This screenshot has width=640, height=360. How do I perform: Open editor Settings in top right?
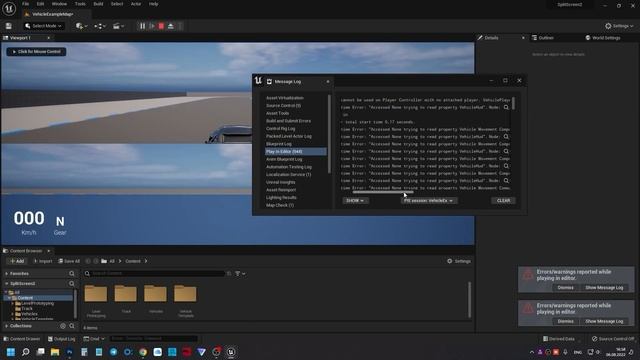[x=619, y=26]
